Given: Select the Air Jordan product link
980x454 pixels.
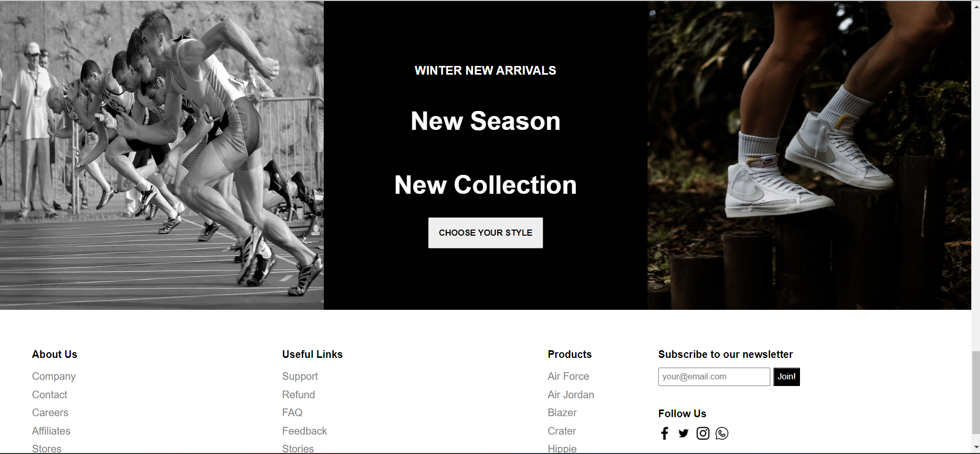Looking at the screenshot, I should [x=571, y=395].
